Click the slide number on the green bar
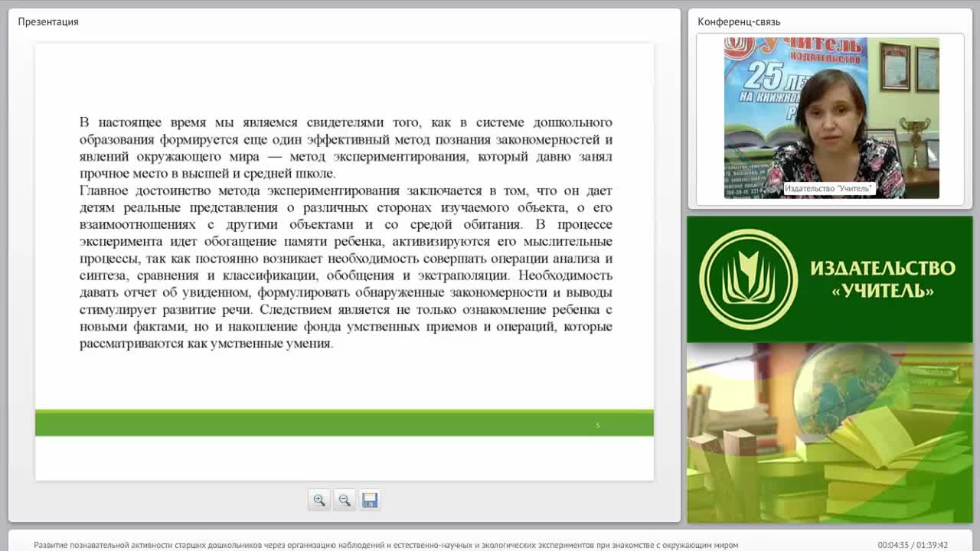 pyautogui.click(x=598, y=425)
